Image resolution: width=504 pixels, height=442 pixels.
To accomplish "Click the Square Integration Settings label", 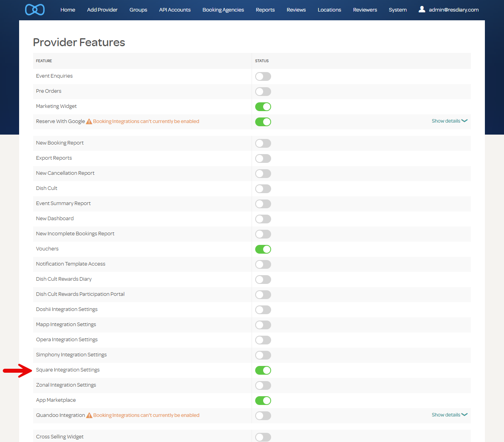I will pos(68,370).
